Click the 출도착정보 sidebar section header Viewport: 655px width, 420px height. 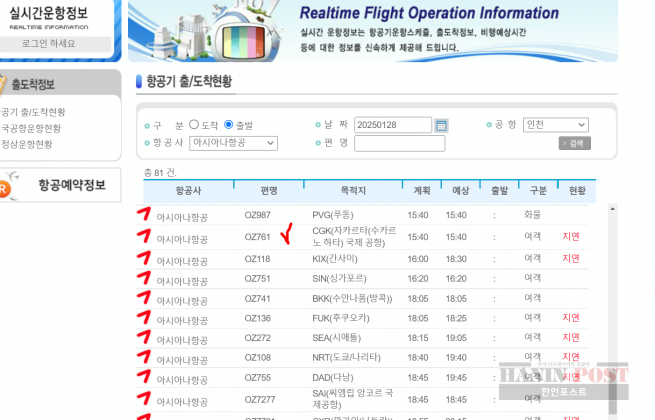[36, 84]
